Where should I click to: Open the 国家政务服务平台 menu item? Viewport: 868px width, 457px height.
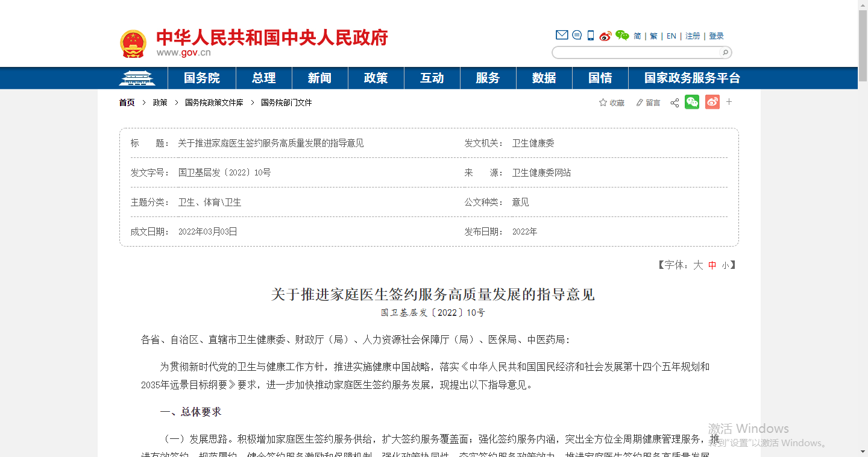692,78
